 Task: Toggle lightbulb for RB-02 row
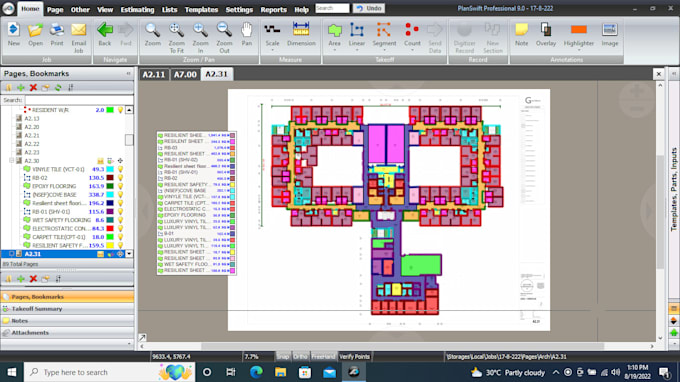[121, 178]
